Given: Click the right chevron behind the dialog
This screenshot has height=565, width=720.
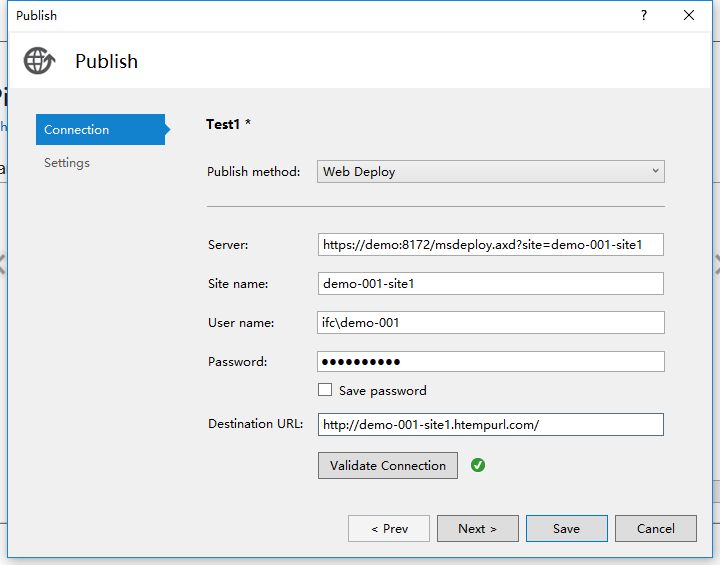Looking at the screenshot, I should coord(715,263).
